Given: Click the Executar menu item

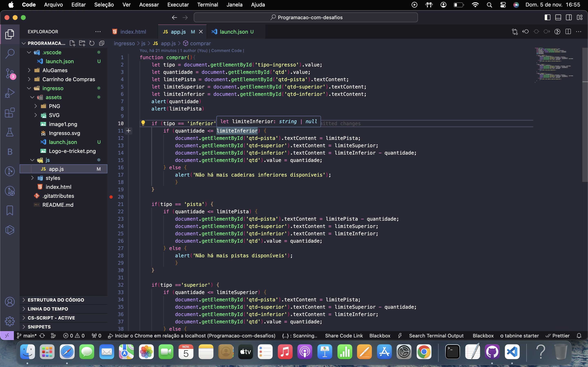Looking at the screenshot, I should (x=177, y=5).
